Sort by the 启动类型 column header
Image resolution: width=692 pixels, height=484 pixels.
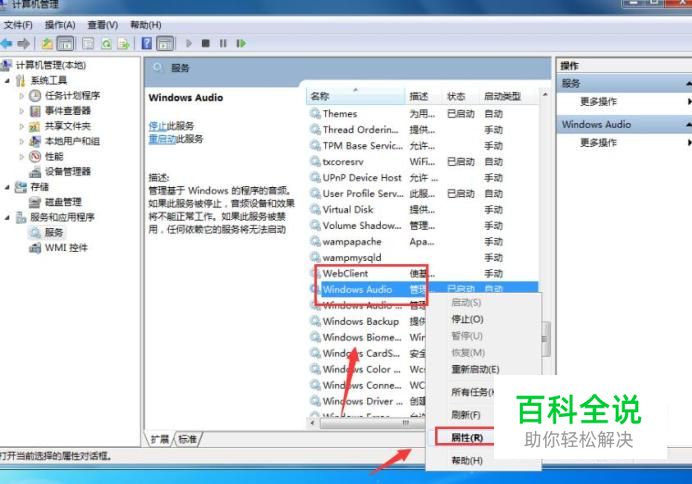508,96
